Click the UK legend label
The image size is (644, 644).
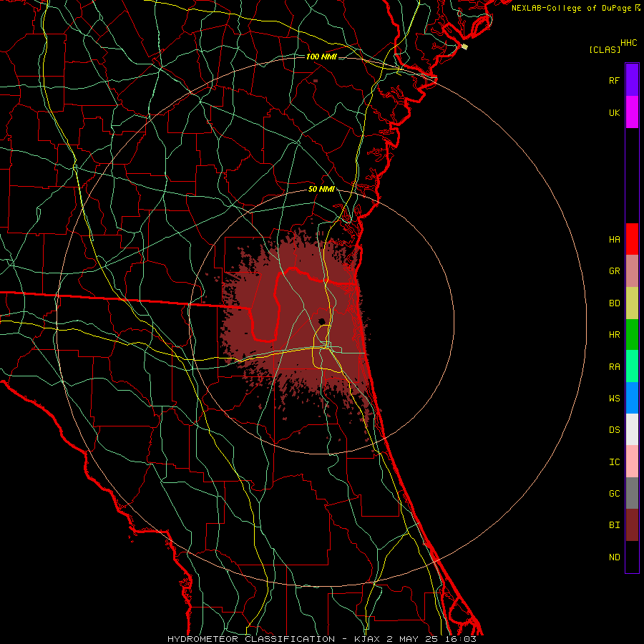(614, 112)
